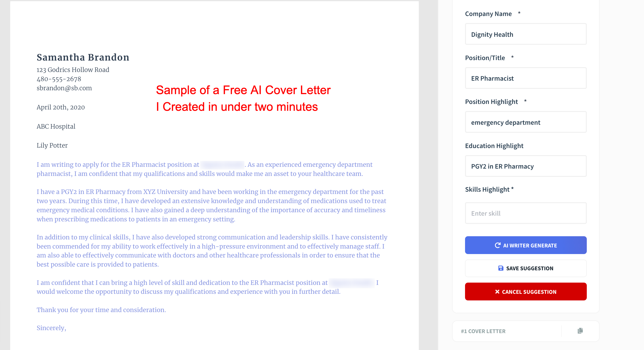Select the SAVE SUGGESTION menu item
Viewport: 644px width, 350px height.
coord(526,268)
